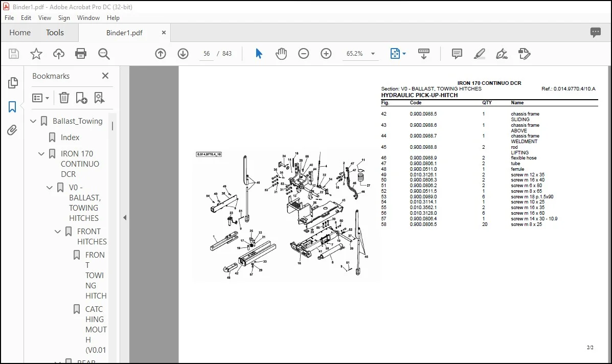
Task: Collapse the Ballast_Towing bookmark
Action: (33, 121)
